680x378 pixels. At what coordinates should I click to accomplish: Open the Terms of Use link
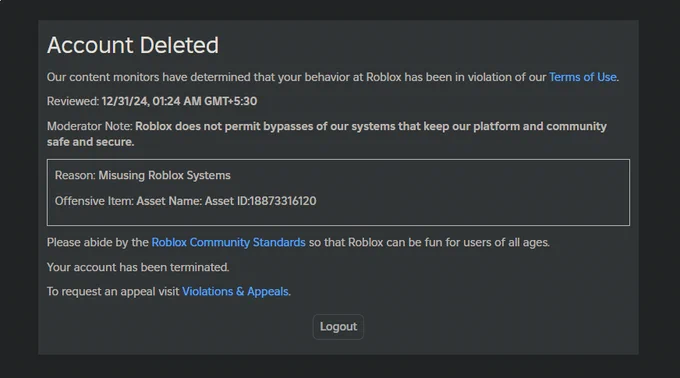582,77
